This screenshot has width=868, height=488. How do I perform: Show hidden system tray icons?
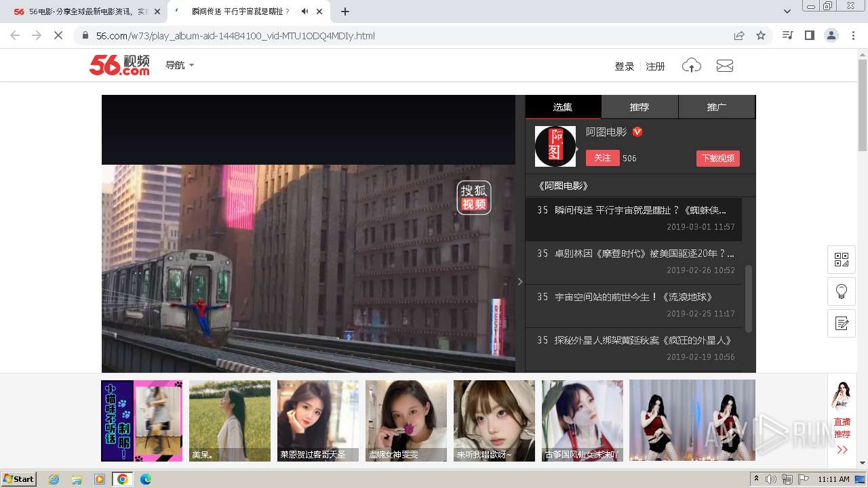[756, 479]
